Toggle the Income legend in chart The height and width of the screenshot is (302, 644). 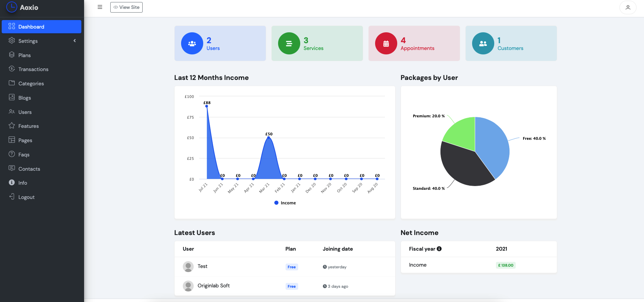pyautogui.click(x=285, y=203)
